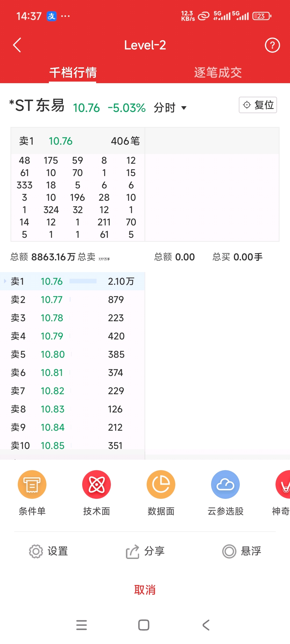The image size is (290, 644).
Task: Expand the 分时 dropdown arrow
Action: point(184,108)
